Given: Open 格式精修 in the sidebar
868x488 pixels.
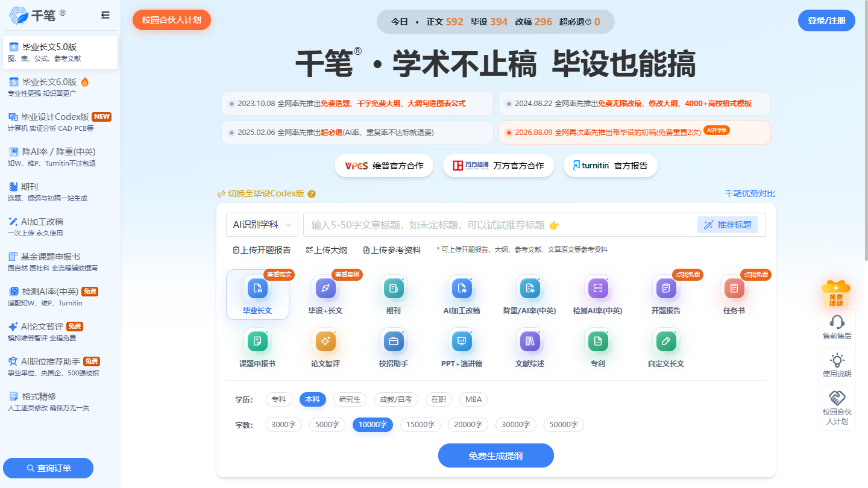Looking at the screenshot, I should point(60,401).
